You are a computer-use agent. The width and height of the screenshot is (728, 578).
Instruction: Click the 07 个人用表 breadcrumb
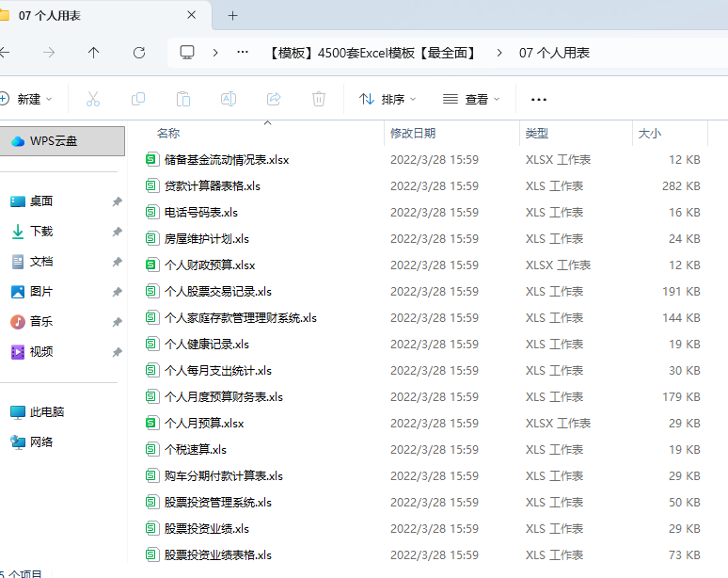(554, 53)
